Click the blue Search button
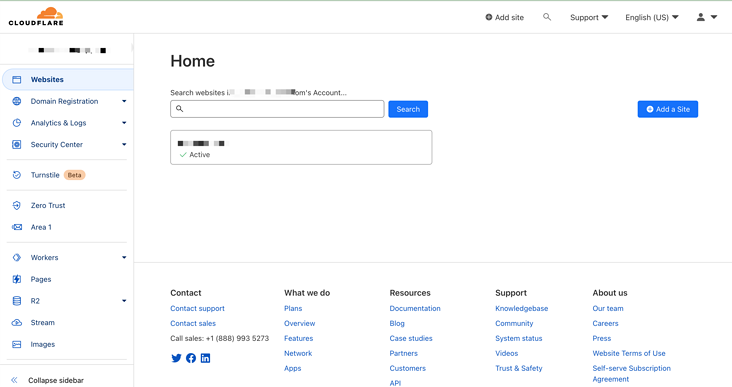This screenshot has width=732, height=387. point(408,109)
